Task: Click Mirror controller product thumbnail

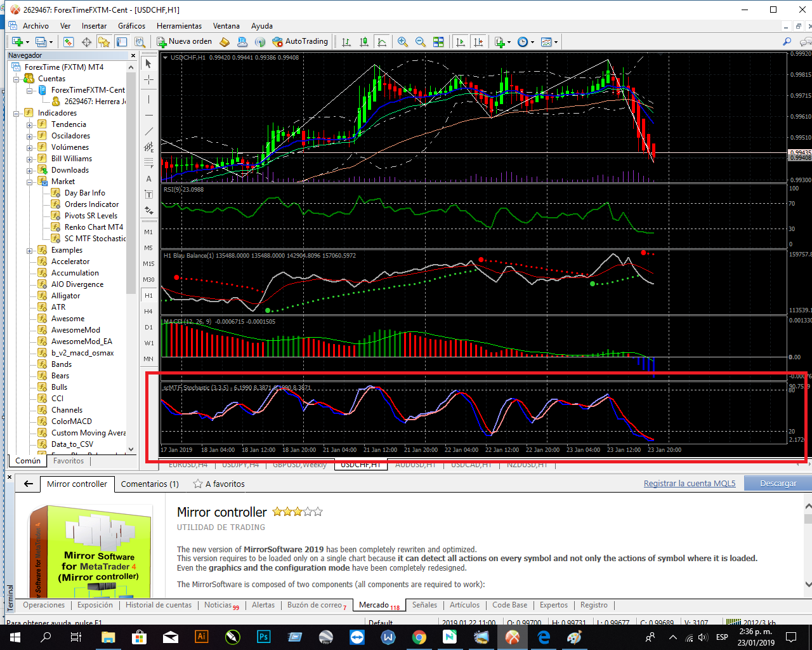Action: (x=91, y=551)
